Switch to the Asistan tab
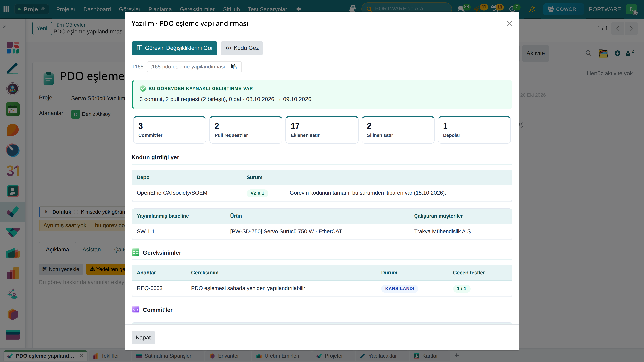 [92, 249]
